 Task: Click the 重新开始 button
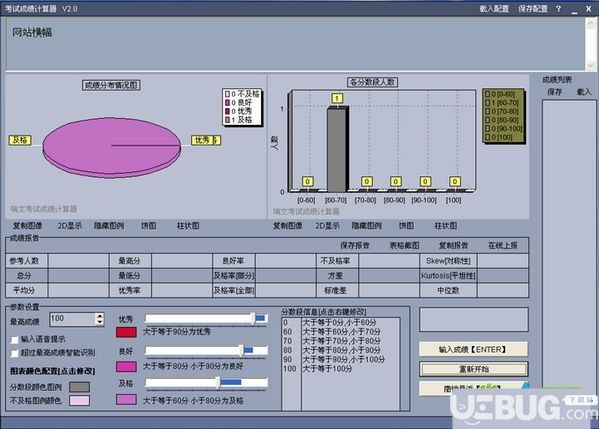(473, 369)
